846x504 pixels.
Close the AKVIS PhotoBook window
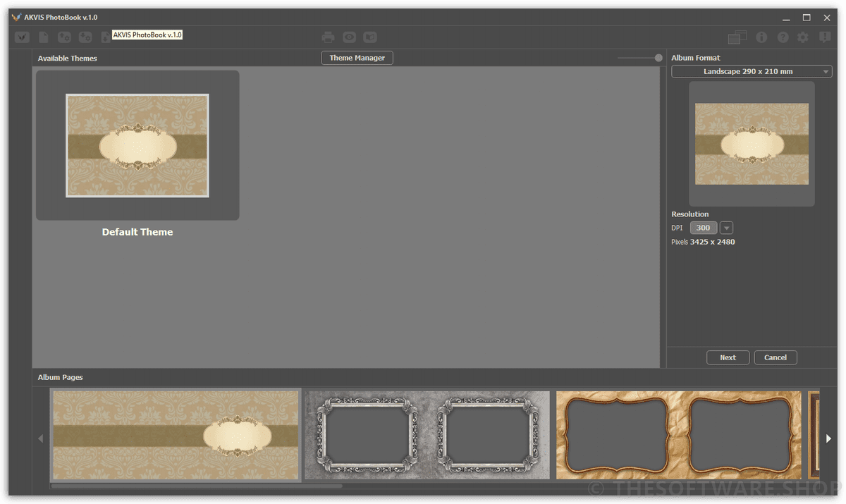coord(826,17)
